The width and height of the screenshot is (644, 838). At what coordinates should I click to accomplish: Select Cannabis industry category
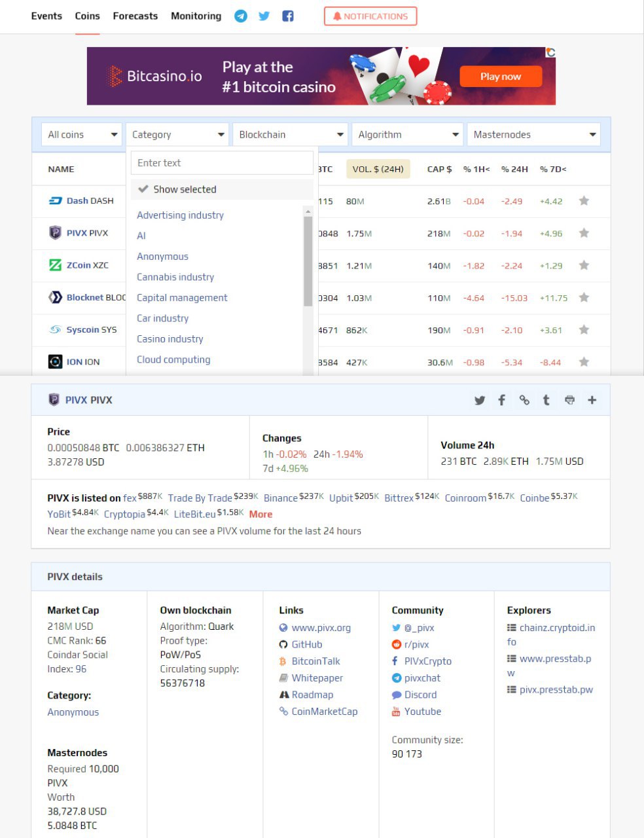click(x=175, y=277)
